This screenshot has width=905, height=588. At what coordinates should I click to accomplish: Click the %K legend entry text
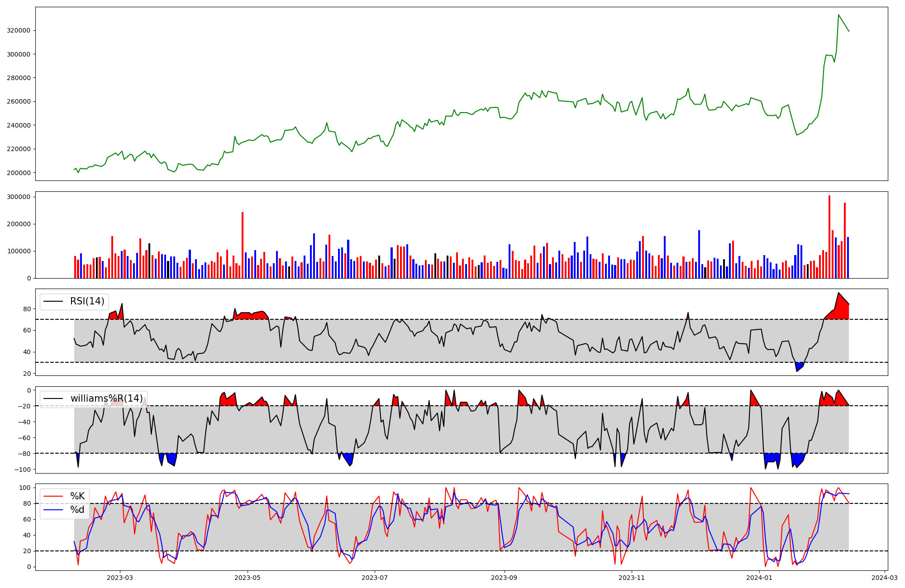tap(77, 496)
